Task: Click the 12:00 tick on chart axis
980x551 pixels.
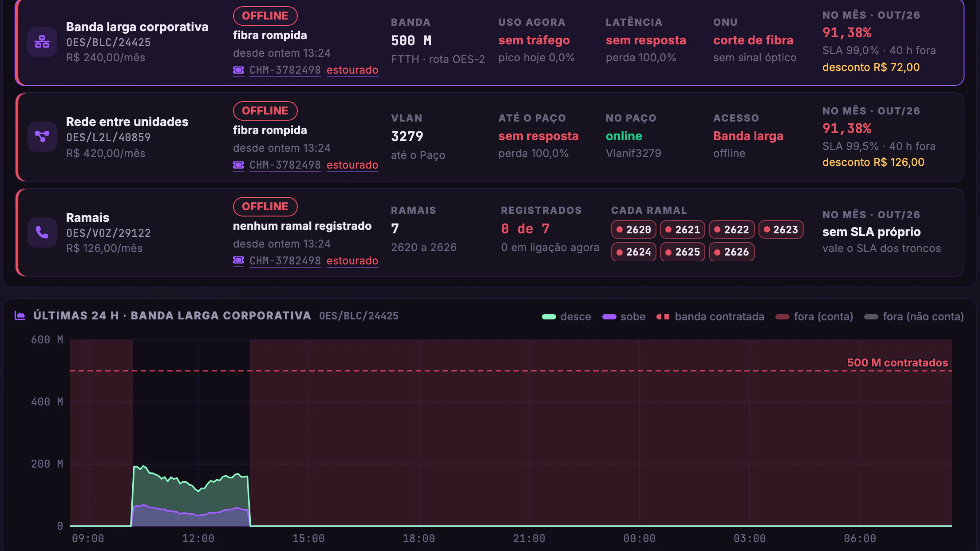Action: point(198,539)
